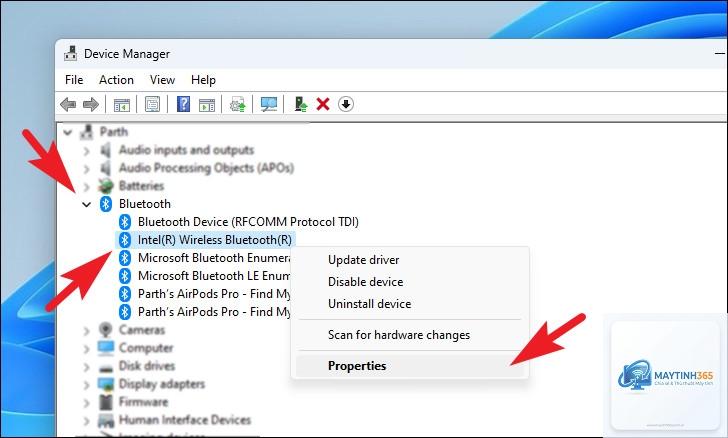Click the Update device driver toolbar icon
This screenshot has width=728, height=438.
(238, 105)
